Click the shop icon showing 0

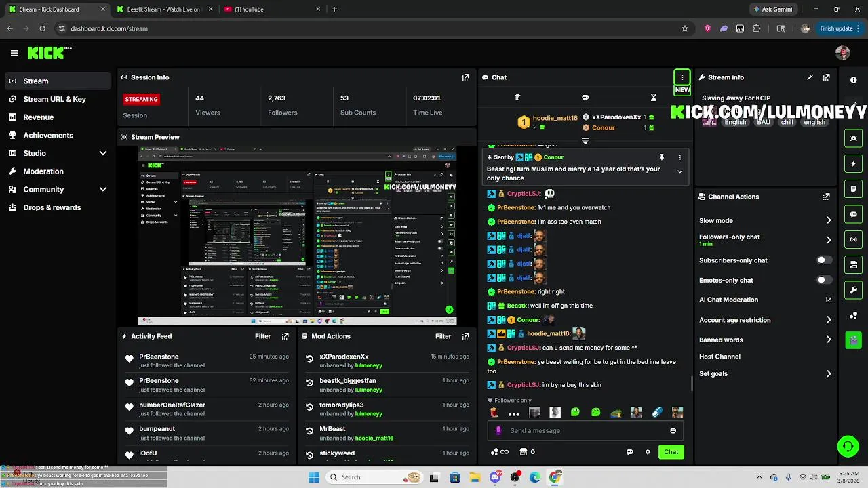(527, 452)
